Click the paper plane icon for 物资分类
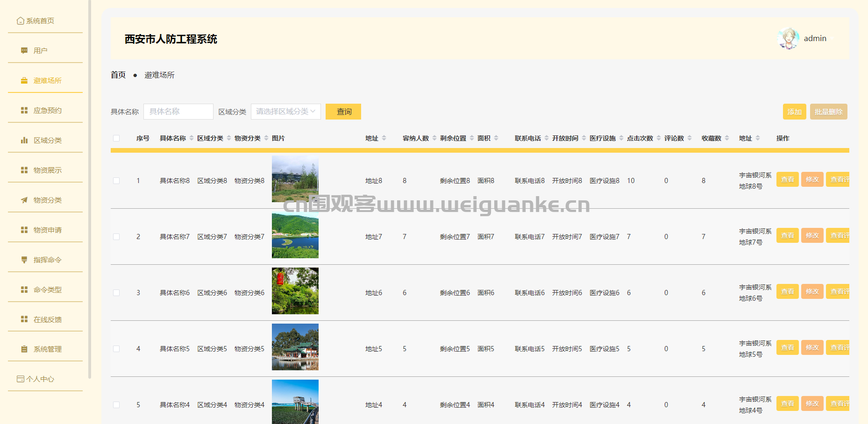The image size is (868, 424). (24, 200)
